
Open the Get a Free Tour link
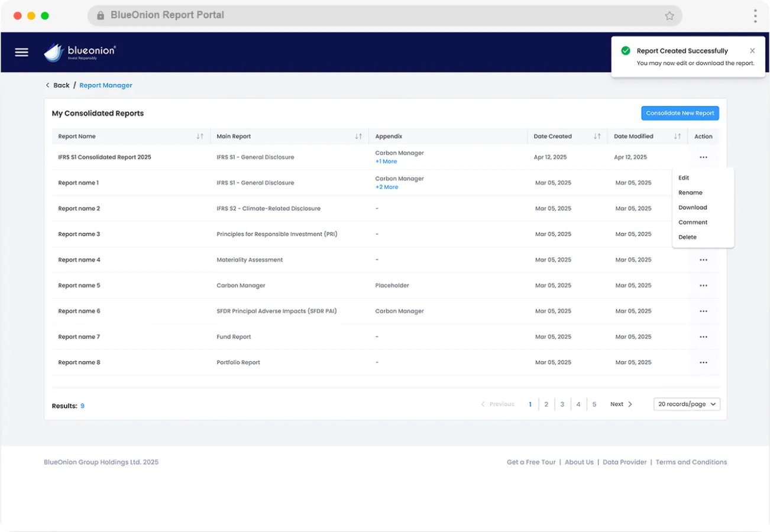click(531, 462)
